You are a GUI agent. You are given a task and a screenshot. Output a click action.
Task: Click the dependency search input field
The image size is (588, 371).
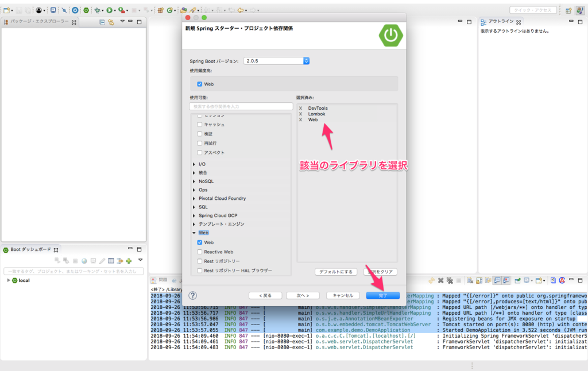[241, 107]
